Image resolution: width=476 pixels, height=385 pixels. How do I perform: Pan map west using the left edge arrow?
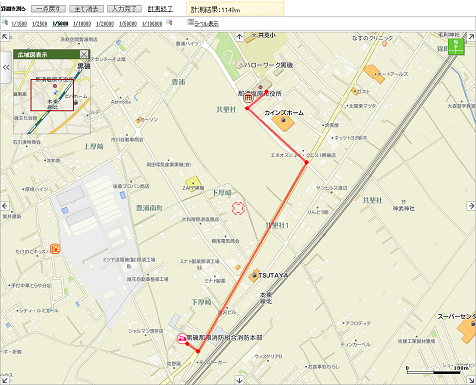5,206
